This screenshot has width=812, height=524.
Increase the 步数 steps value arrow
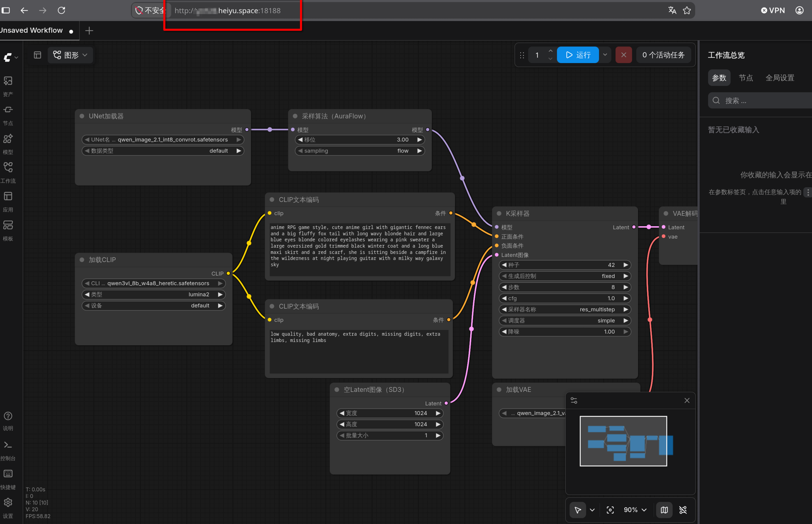pos(626,287)
